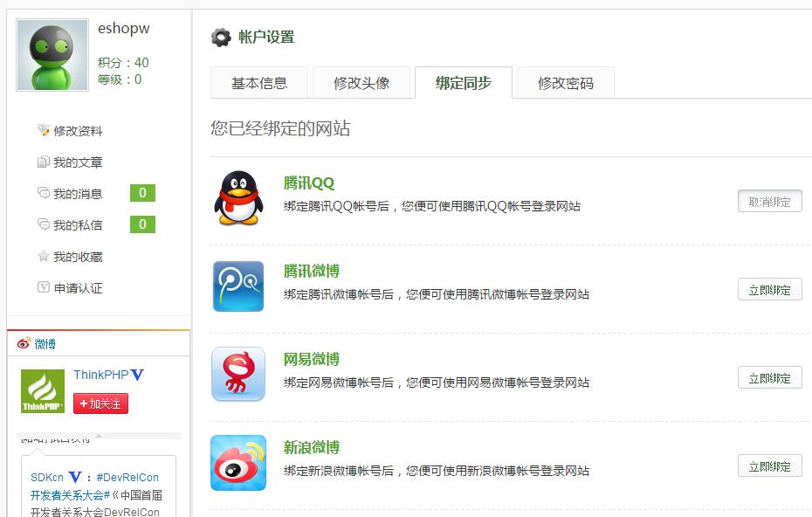The width and height of the screenshot is (812, 517).
Task: Open the 申请认证 sidebar link
Action: [79, 288]
